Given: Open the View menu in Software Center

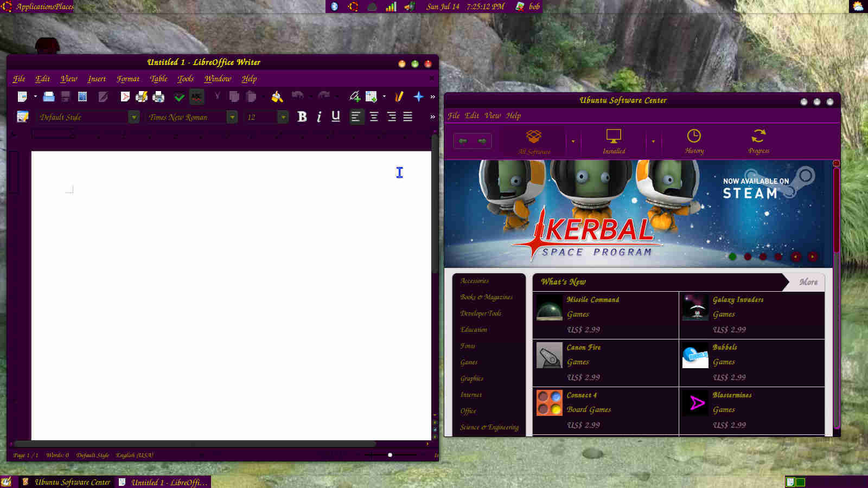Looking at the screenshot, I should (x=493, y=115).
